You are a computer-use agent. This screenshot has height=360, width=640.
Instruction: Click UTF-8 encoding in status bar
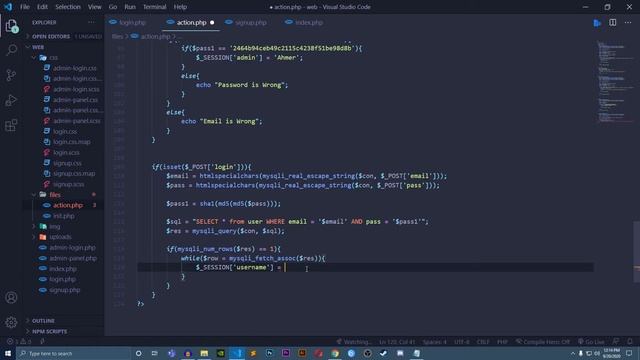462,342
